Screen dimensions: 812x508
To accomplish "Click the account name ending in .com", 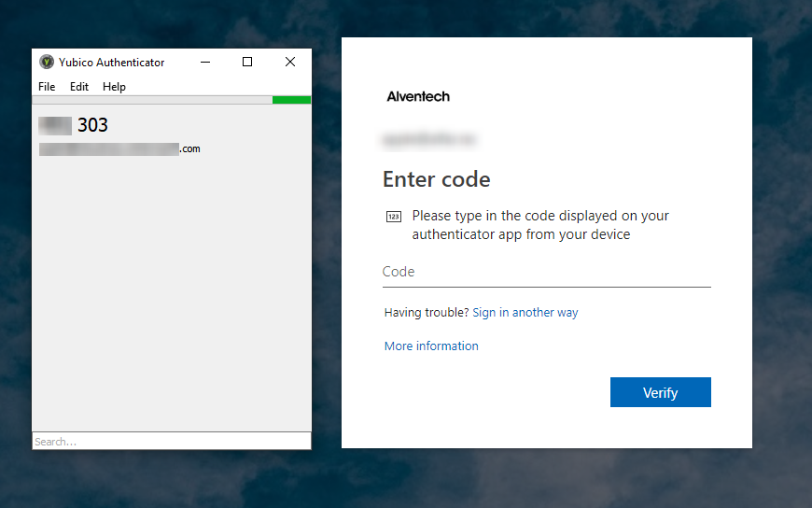I will pyautogui.click(x=119, y=148).
